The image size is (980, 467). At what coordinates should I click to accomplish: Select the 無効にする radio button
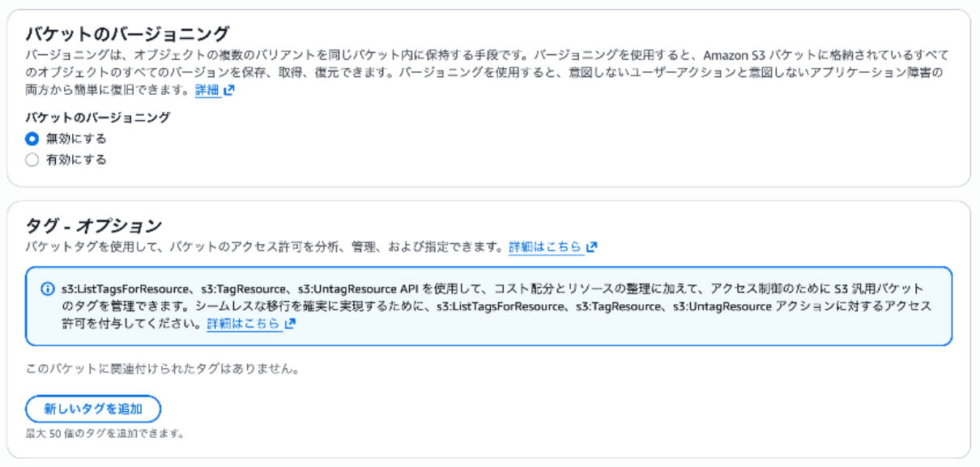tap(32, 139)
